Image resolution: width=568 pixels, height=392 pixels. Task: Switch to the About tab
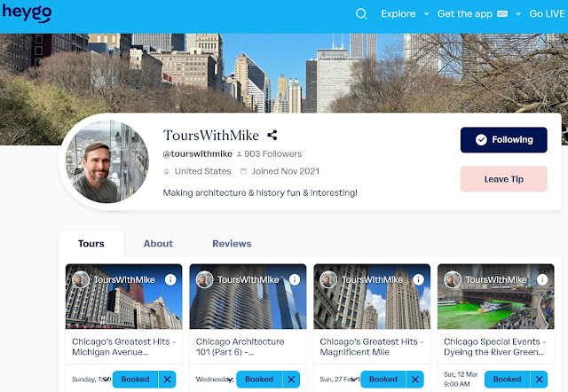pos(158,244)
